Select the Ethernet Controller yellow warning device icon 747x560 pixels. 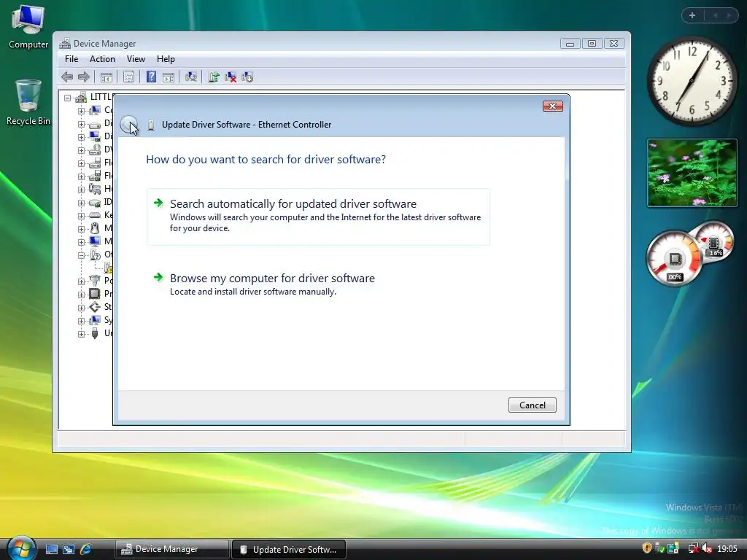click(x=108, y=267)
